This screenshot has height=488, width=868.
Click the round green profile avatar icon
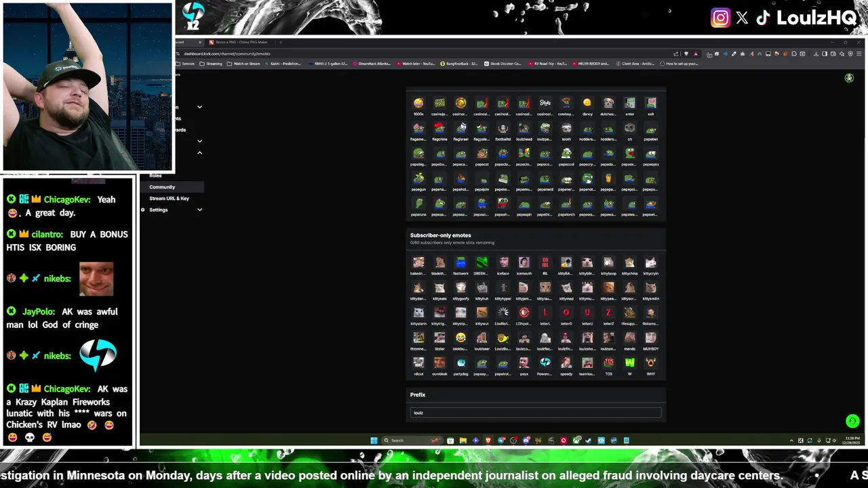pyautogui.click(x=849, y=78)
